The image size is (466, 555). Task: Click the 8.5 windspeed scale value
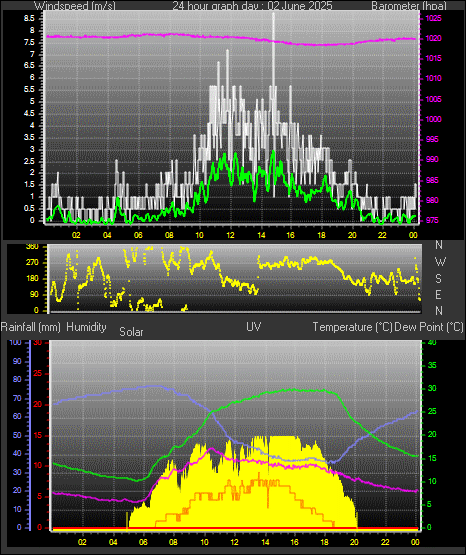[x=29, y=19]
